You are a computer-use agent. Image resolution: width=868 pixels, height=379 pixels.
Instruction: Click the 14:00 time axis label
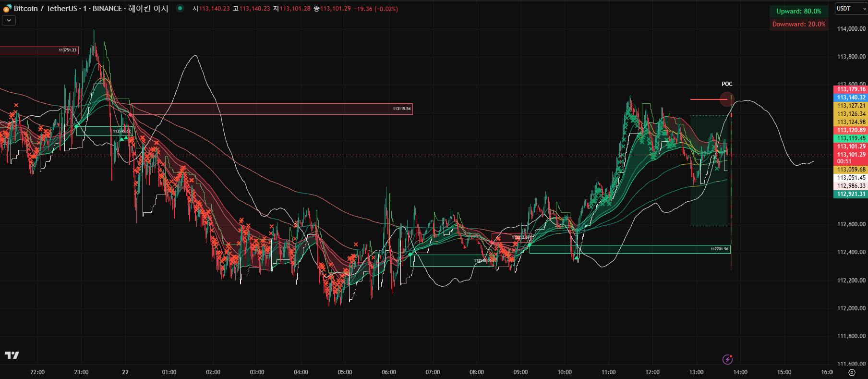[x=740, y=372]
